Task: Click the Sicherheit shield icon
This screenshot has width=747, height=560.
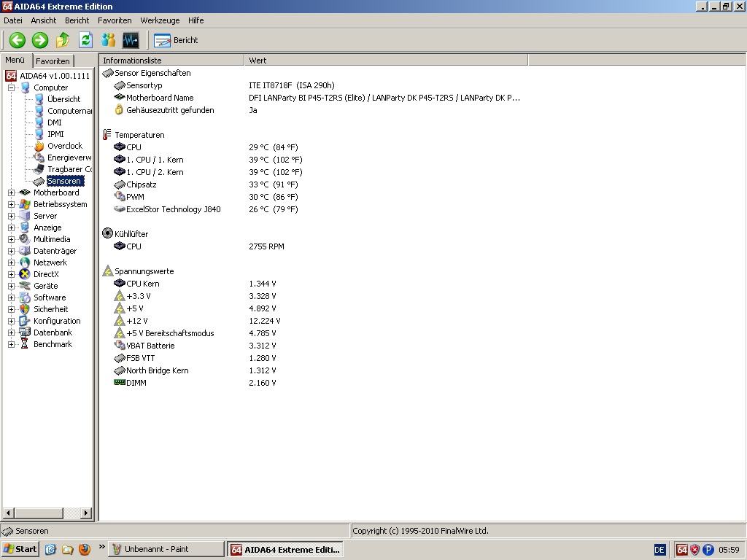Action: [x=24, y=309]
